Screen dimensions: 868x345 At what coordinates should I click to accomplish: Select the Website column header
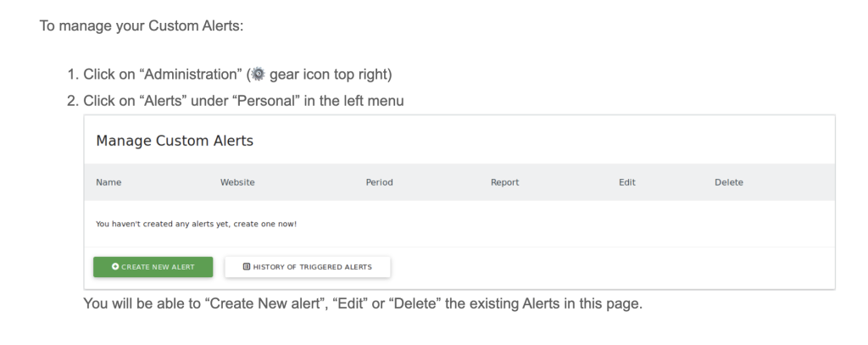click(237, 182)
